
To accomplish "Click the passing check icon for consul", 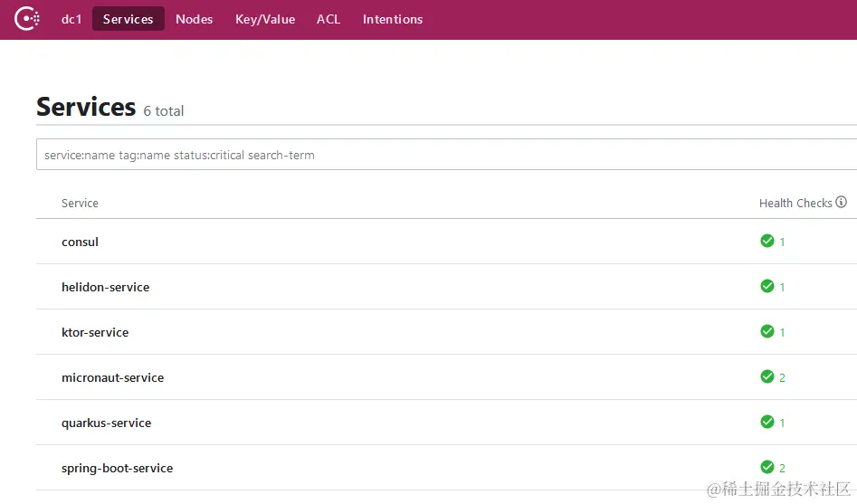I will [767, 241].
